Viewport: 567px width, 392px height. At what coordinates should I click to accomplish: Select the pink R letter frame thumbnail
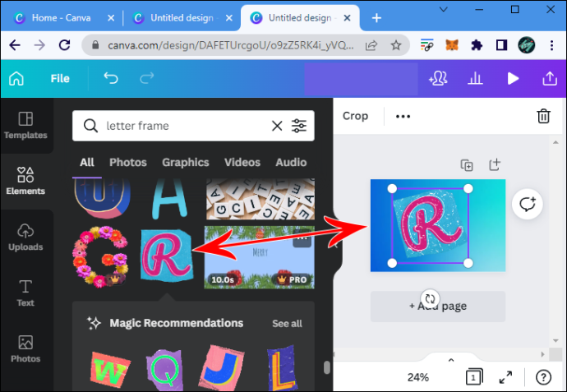pyautogui.click(x=166, y=256)
